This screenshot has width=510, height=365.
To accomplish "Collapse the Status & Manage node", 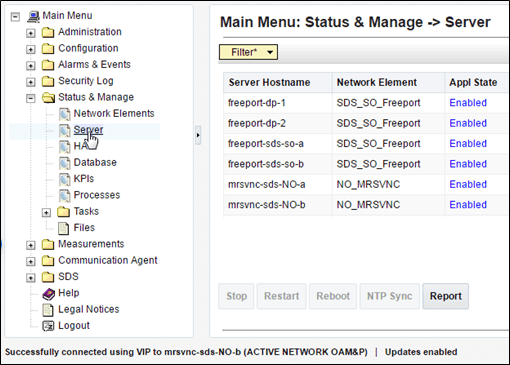I will (x=31, y=98).
